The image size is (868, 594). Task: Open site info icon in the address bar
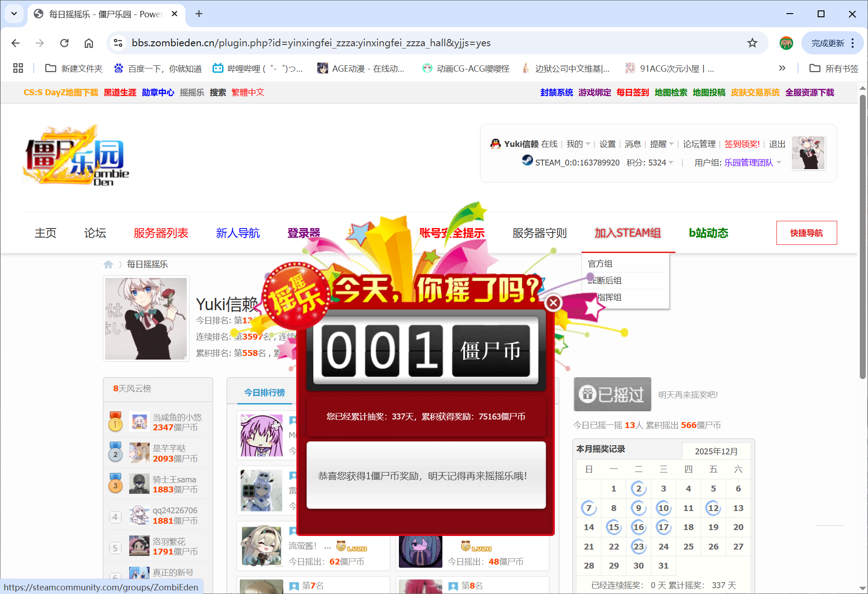[118, 43]
